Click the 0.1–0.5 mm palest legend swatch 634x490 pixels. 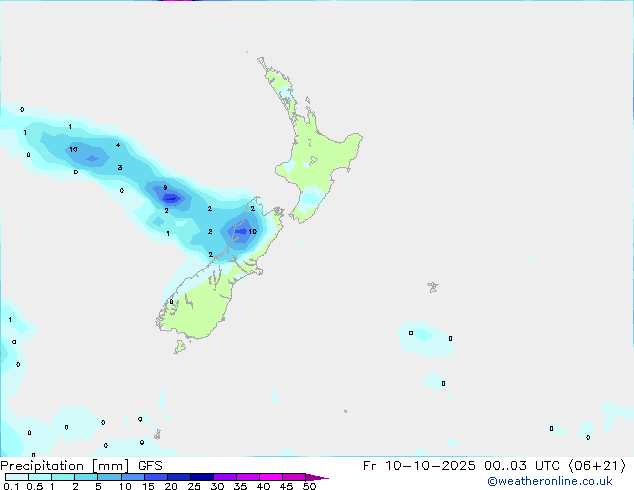coord(17,477)
